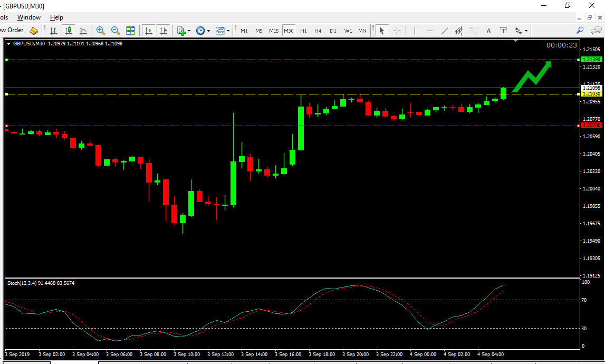The height and width of the screenshot is (364, 605).
Task: Select the M1 timeframe
Action: [244, 31]
